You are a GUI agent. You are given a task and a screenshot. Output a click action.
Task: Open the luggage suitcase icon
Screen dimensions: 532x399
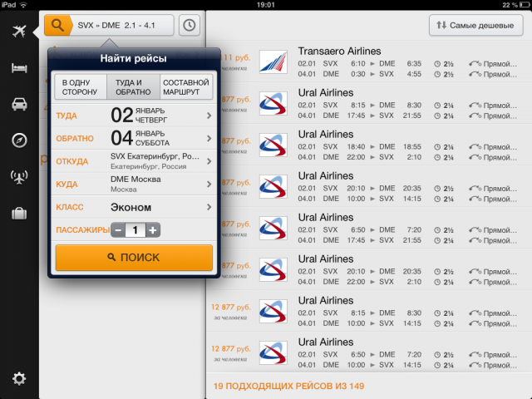pyautogui.click(x=19, y=214)
